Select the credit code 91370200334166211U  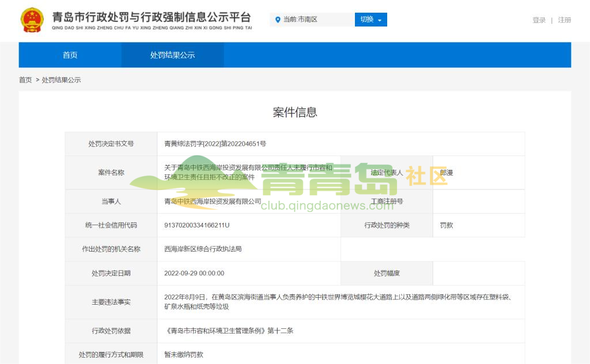point(197,225)
